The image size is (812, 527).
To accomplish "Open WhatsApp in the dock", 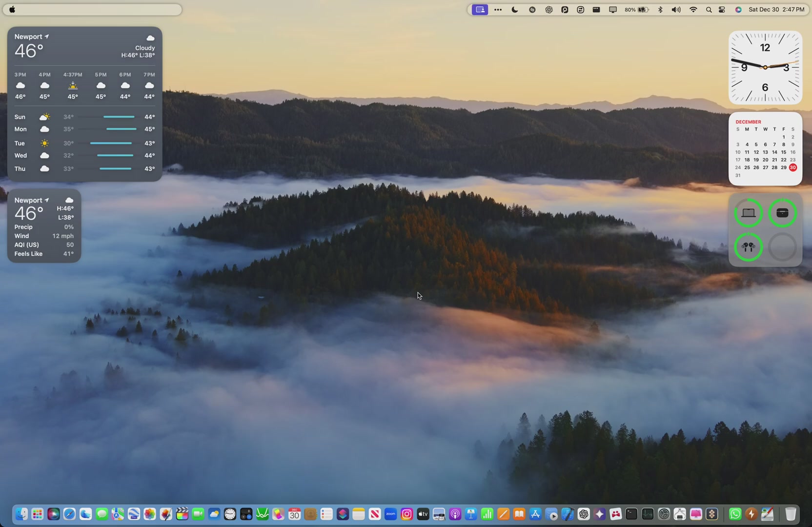I will (x=735, y=514).
